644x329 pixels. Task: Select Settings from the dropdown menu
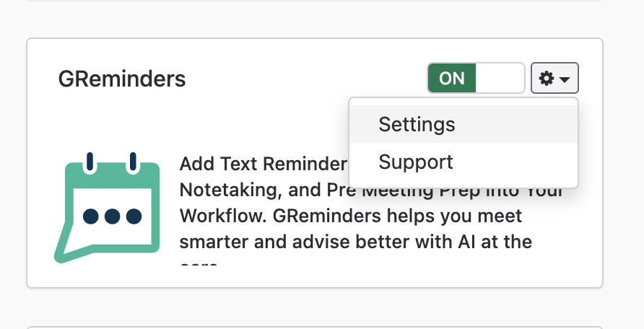click(417, 124)
